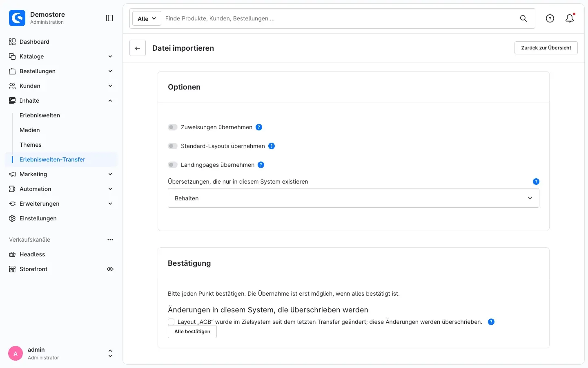
Task: Enable Standard-Layouts übernehmen switch
Action: (x=173, y=146)
